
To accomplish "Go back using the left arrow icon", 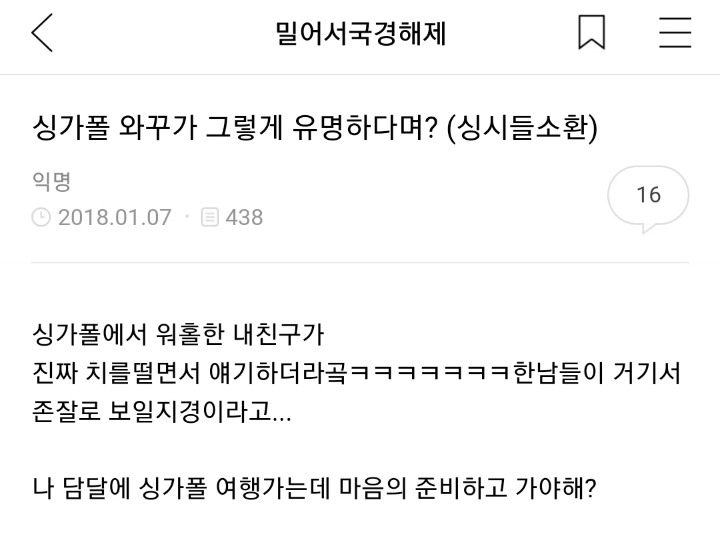I will (x=42, y=33).
